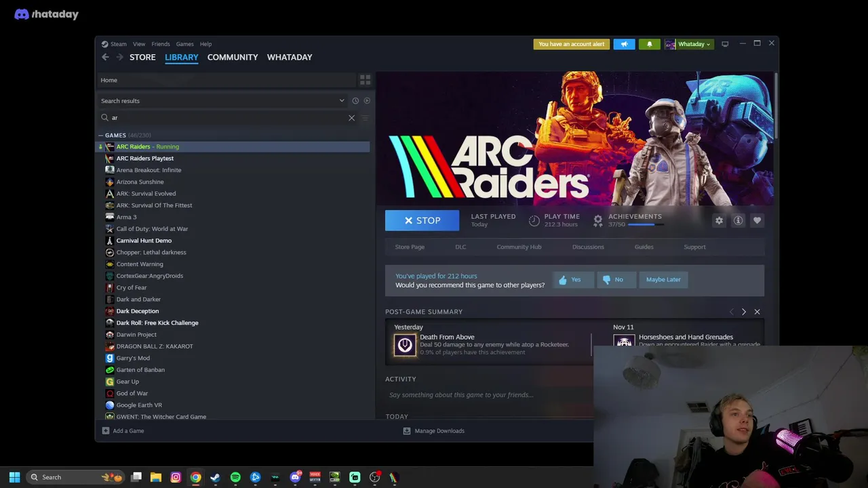Expand the Search results dropdown
The height and width of the screenshot is (488, 868).
coord(342,100)
